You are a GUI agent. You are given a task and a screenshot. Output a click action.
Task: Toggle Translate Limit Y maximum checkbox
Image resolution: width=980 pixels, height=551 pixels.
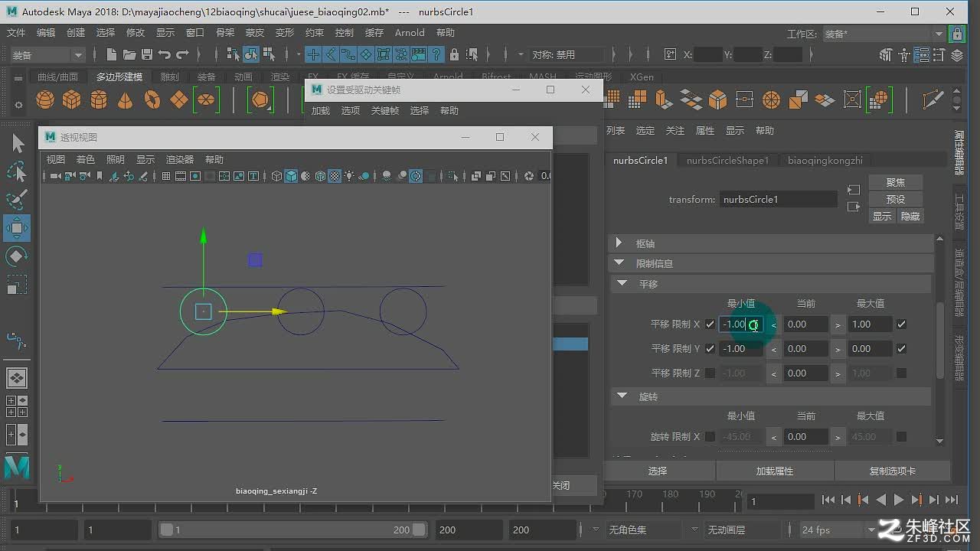tap(901, 349)
